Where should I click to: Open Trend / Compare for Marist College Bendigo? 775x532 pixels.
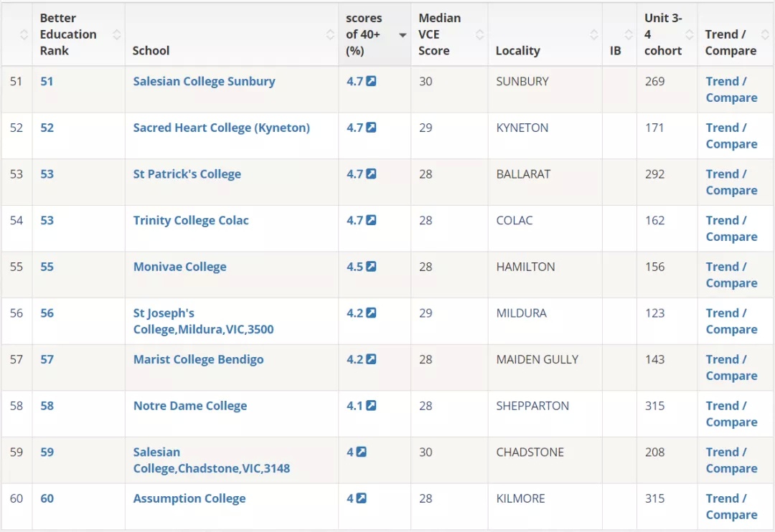click(x=731, y=368)
